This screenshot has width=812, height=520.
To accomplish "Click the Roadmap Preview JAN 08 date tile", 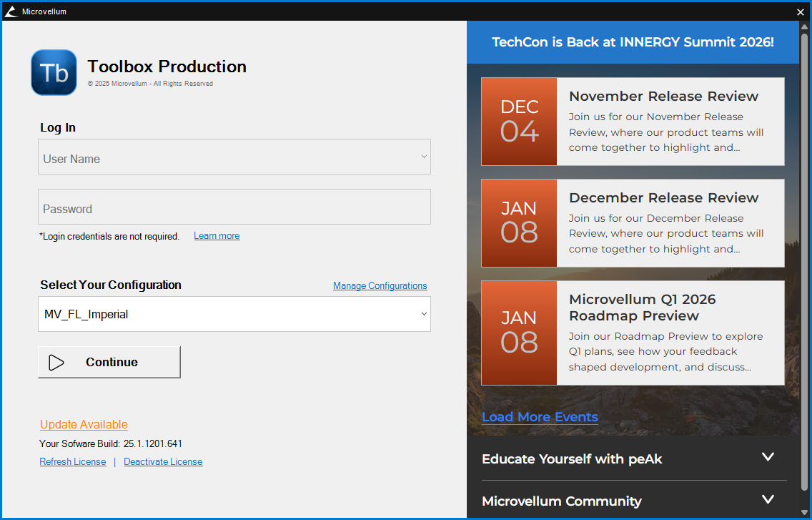I will pos(519,333).
